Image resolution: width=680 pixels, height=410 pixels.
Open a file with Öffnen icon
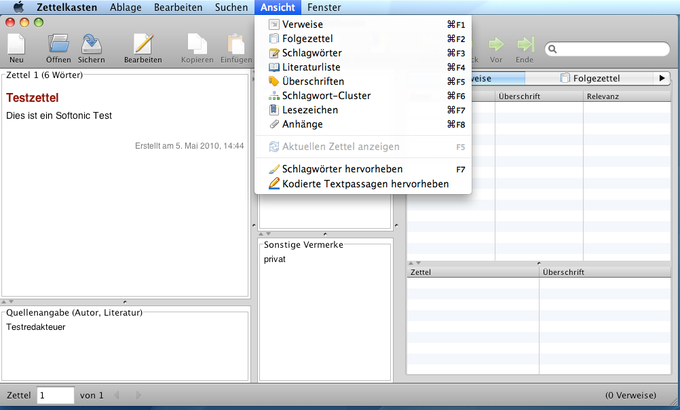pyautogui.click(x=59, y=44)
